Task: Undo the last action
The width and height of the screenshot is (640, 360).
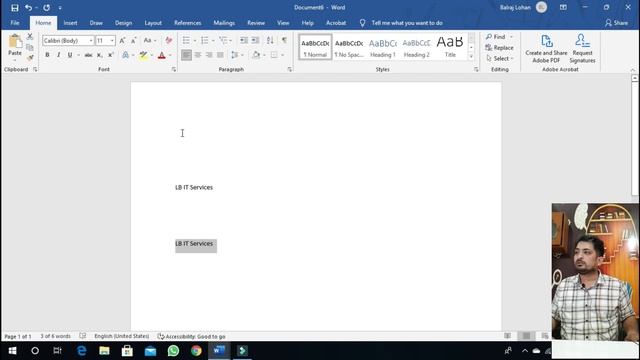Action: (x=28, y=8)
